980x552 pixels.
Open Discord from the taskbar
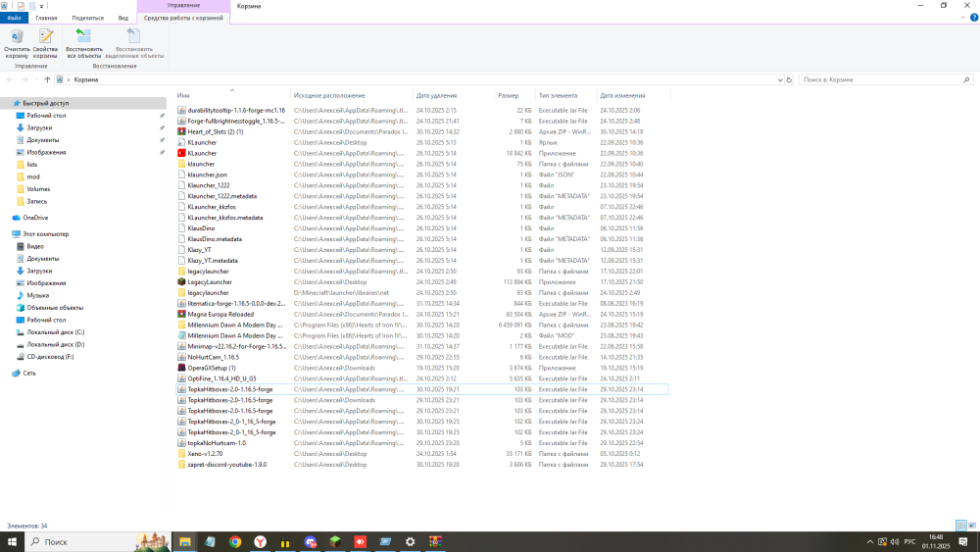tap(310, 542)
